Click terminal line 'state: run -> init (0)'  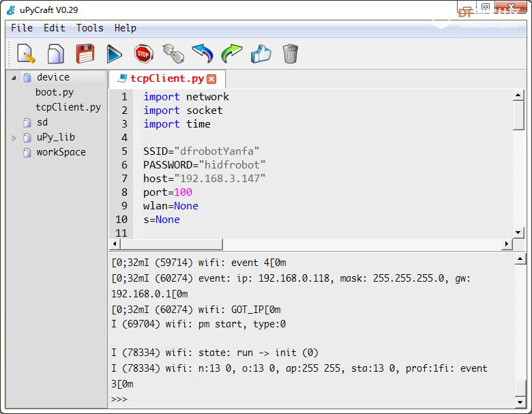tap(215, 353)
